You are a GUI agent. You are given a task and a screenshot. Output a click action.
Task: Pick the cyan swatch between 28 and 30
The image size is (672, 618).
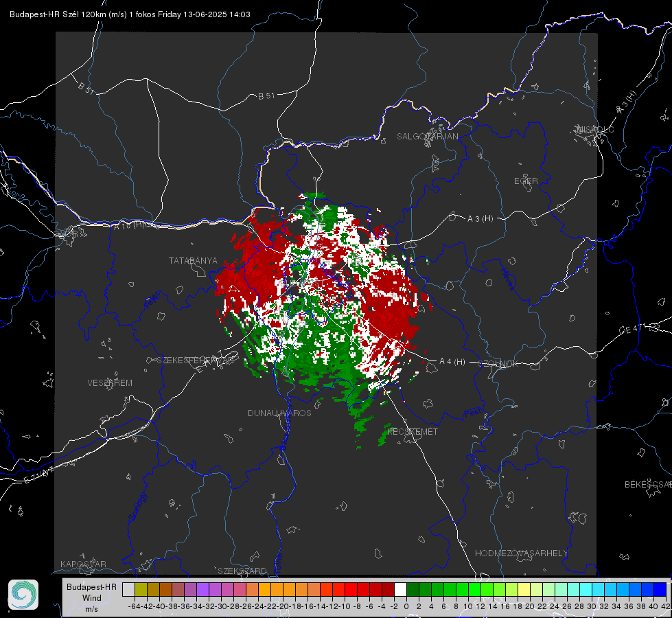[586, 590]
